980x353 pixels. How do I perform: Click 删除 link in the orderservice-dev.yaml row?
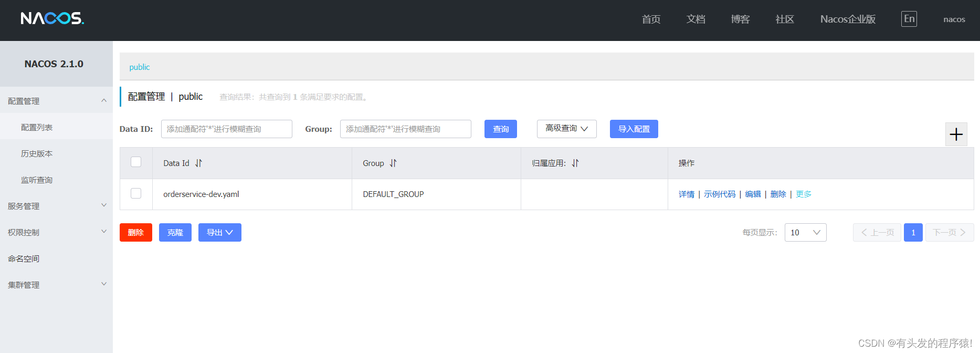(x=778, y=194)
